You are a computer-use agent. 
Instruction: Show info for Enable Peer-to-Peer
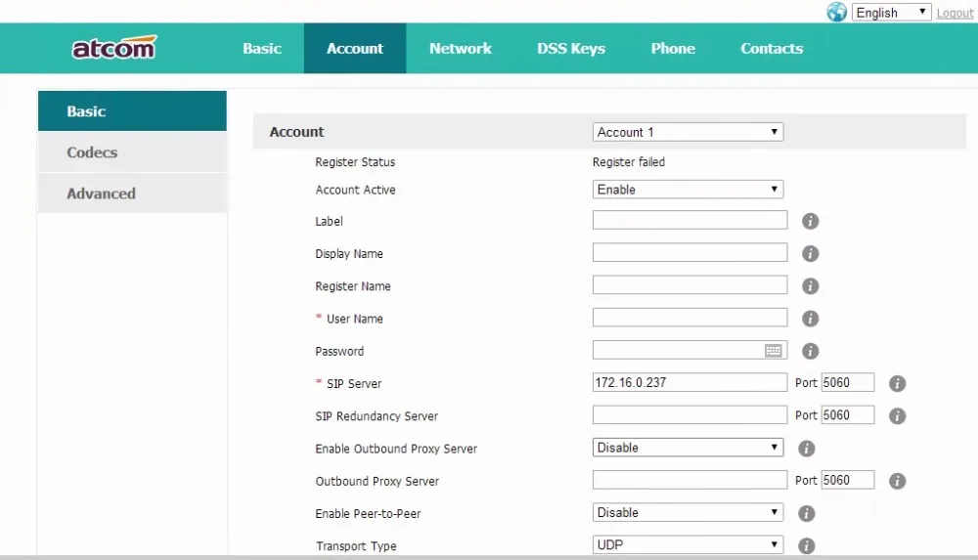pos(807,513)
